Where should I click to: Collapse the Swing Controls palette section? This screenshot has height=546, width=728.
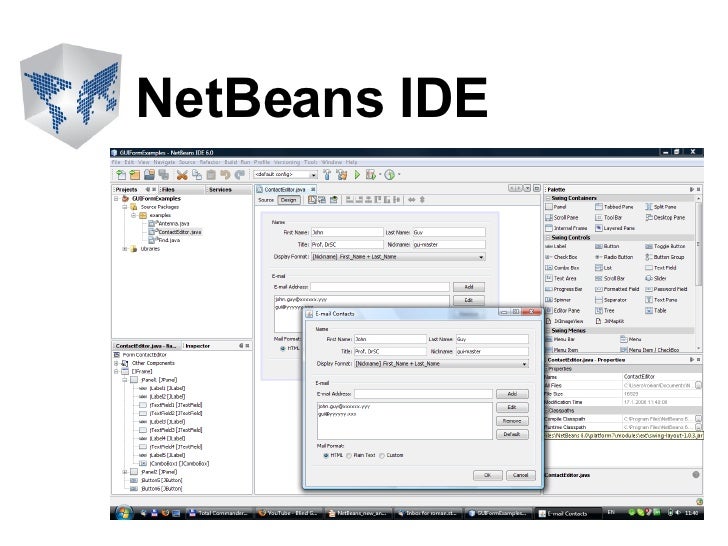coord(548,238)
